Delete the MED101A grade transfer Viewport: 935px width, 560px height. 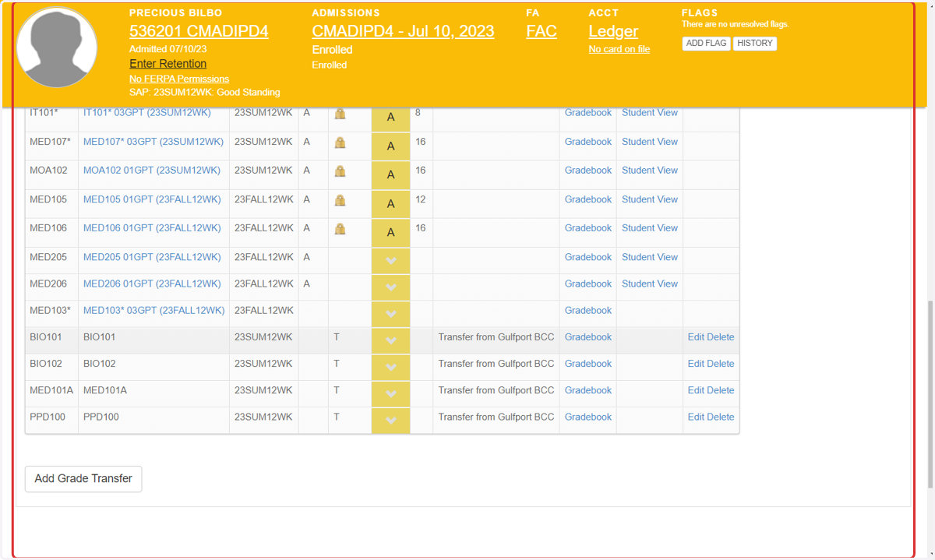tap(721, 390)
